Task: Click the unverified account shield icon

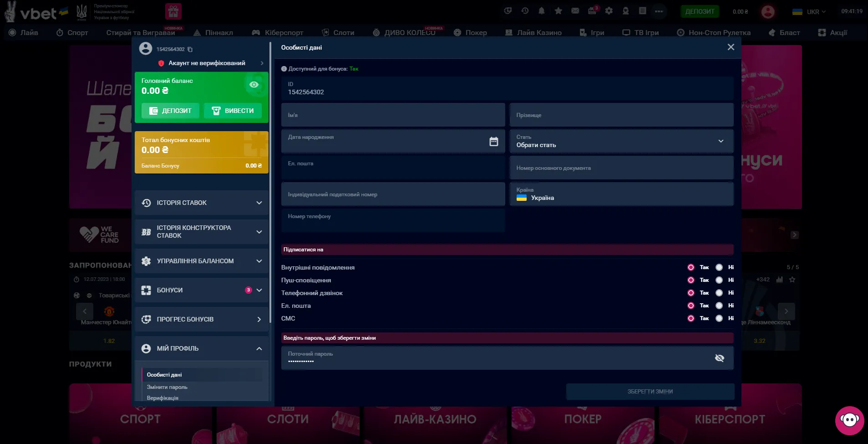Action: pyautogui.click(x=161, y=63)
